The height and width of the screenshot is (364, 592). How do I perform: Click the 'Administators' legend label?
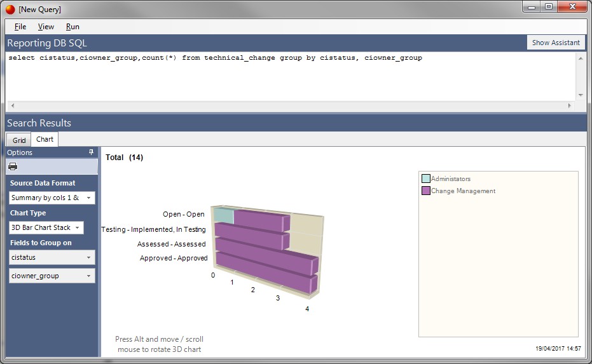[451, 179]
